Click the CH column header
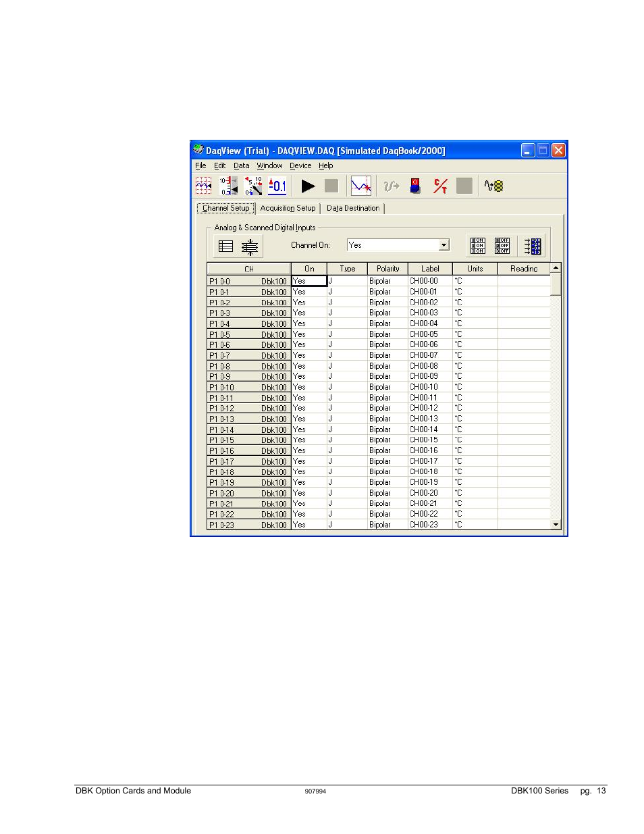This screenshot has height=834, width=644. (248, 269)
